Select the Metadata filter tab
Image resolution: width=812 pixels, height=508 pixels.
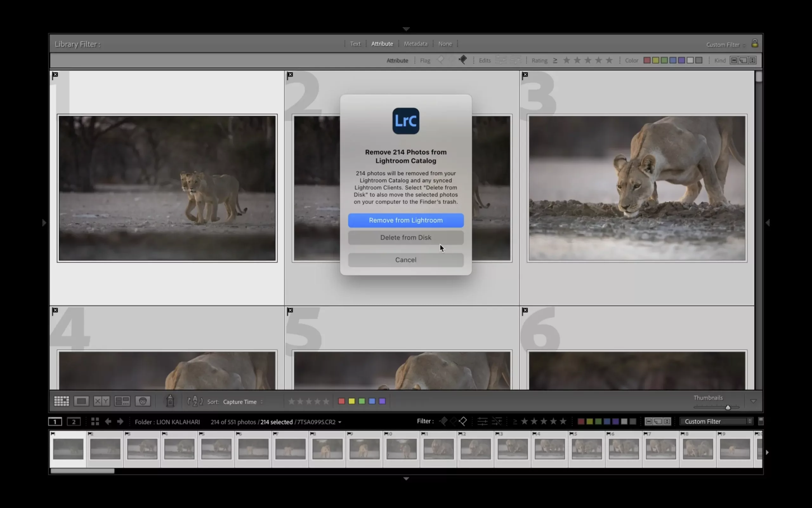pos(416,44)
